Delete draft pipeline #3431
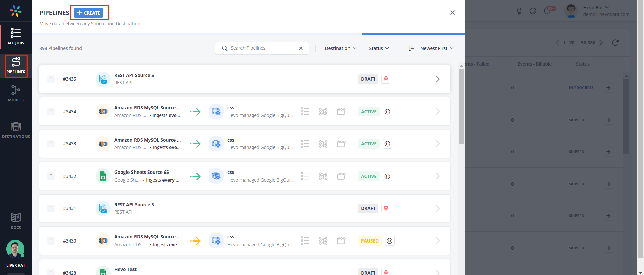This screenshot has height=275, width=644. (x=386, y=208)
